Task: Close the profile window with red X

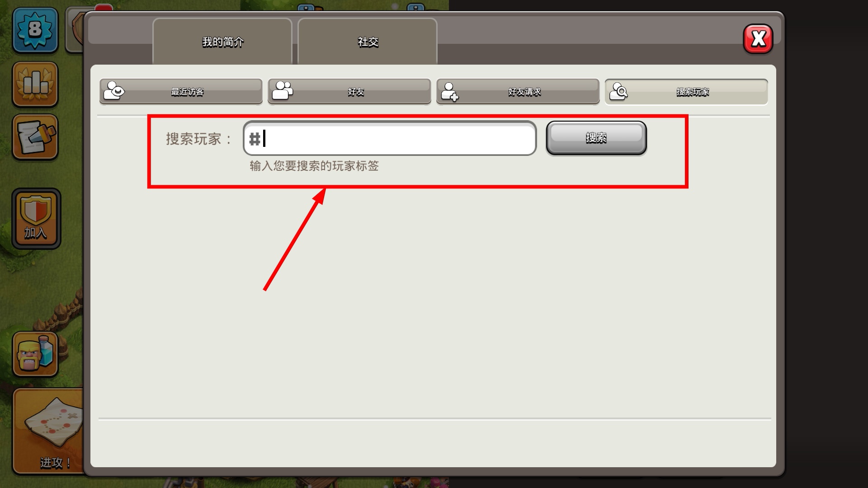Action: click(x=758, y=39)
